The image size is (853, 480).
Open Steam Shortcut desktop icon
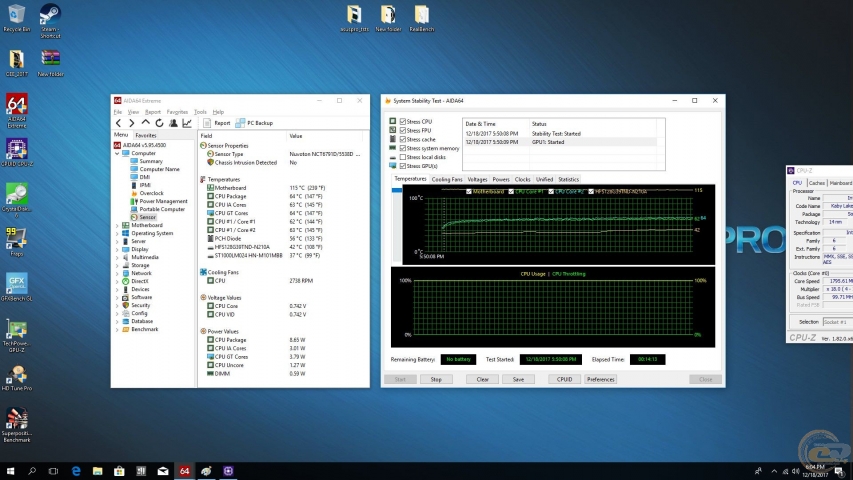50,21
